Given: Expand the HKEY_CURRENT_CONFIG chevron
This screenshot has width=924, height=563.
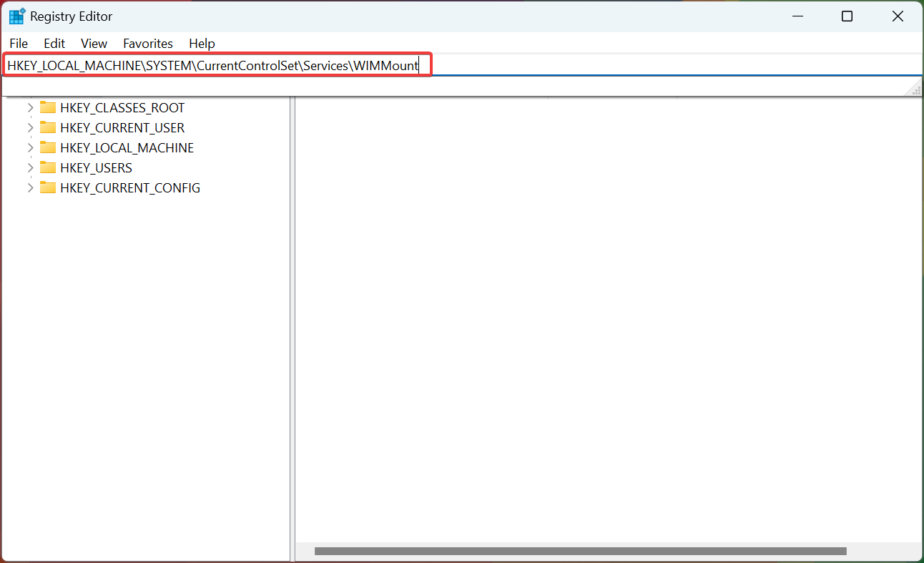Looking at the screenshot, I should click(x=30, y=188).
